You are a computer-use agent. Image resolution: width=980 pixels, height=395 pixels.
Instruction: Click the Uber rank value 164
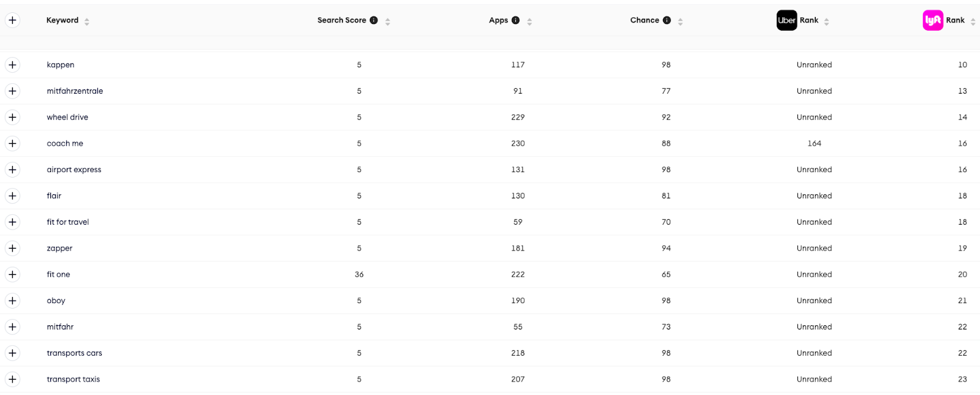click(x=814, y=143)
